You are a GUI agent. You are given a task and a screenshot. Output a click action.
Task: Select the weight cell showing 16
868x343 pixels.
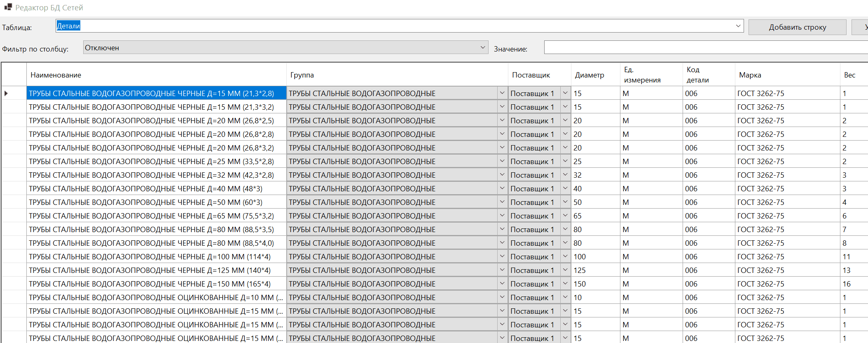click(853, 284)
